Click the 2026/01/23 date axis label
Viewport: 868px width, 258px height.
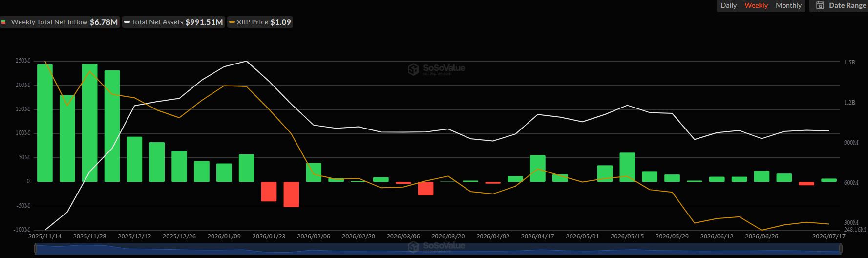269,236
